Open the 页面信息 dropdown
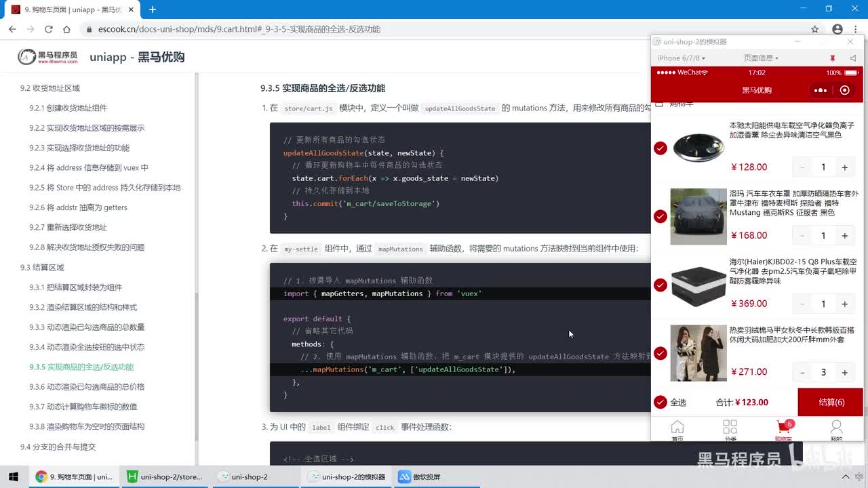Image resolution: width=868 pixels, height=488 pixels. coord(761,58)
